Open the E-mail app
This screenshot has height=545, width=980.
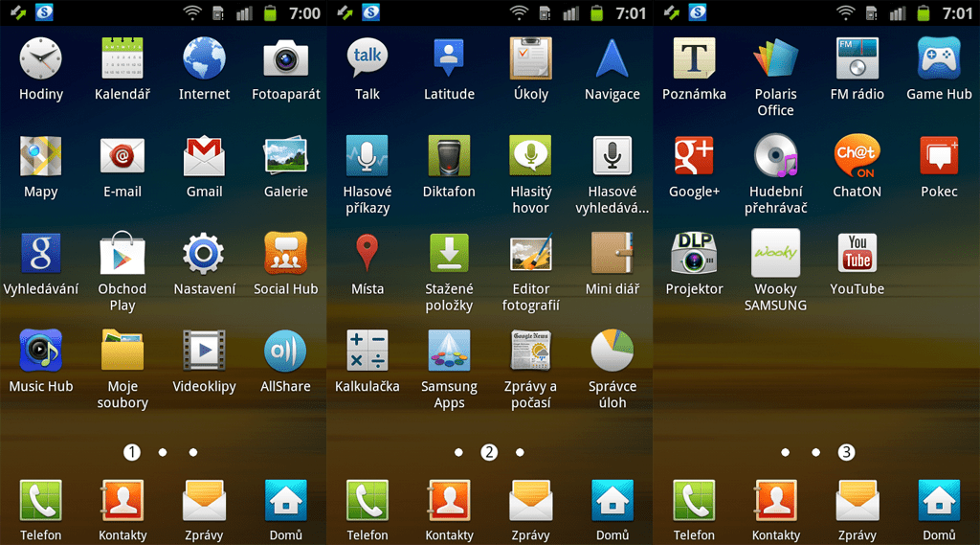point(122,156)
